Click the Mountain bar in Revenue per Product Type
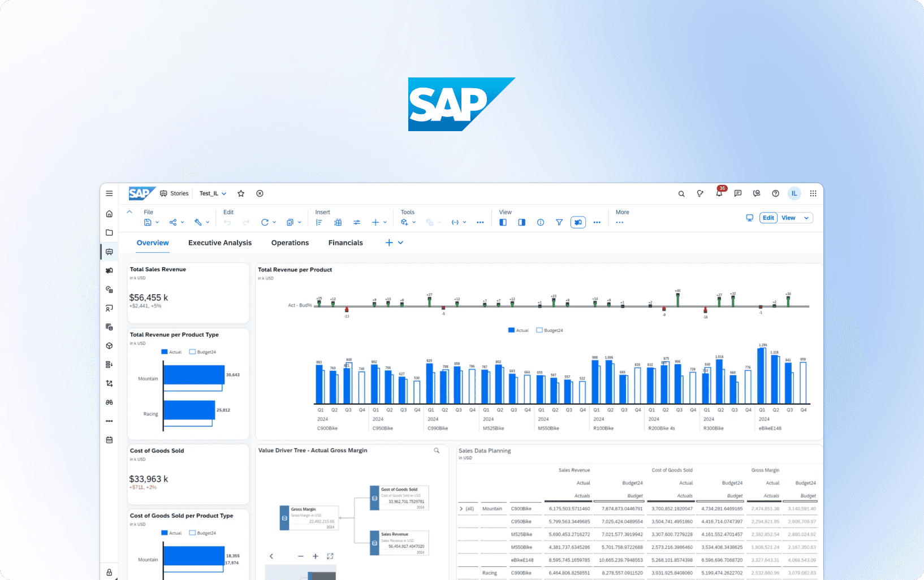 pyautogui.click(x=194, y=375)
